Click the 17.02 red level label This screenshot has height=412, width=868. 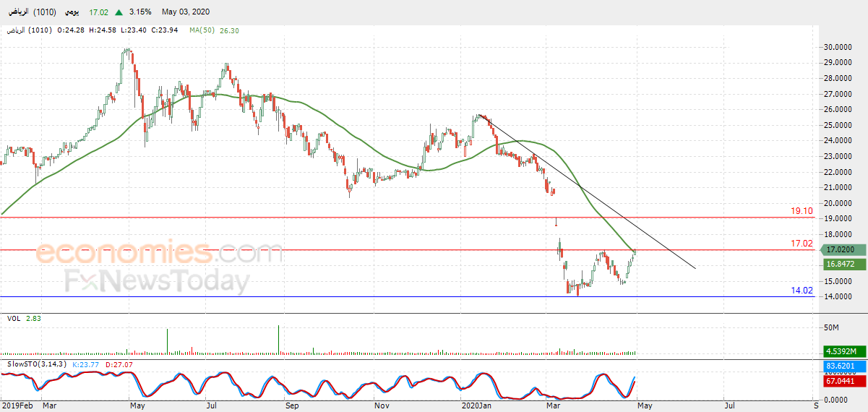point(802,244)
